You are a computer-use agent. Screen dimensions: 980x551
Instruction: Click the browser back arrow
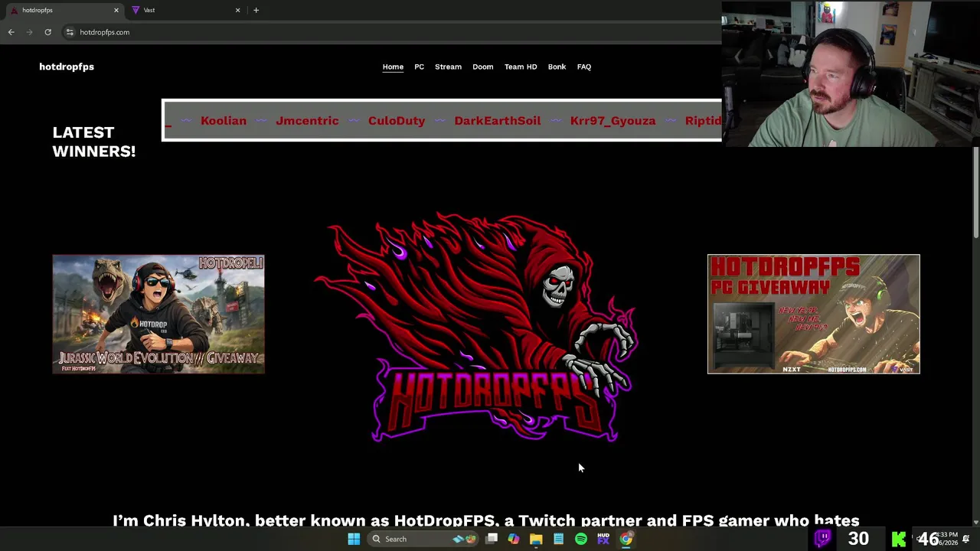click(11, 32)
